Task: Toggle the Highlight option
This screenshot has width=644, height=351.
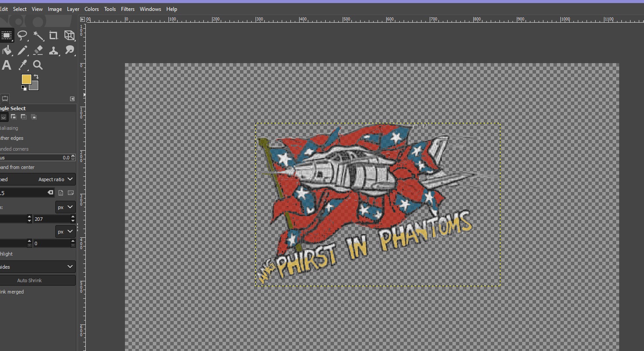Action: pos(7,254)
